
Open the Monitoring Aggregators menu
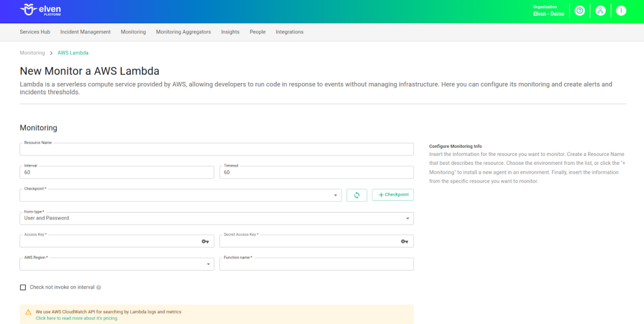(x=183, y=32)
